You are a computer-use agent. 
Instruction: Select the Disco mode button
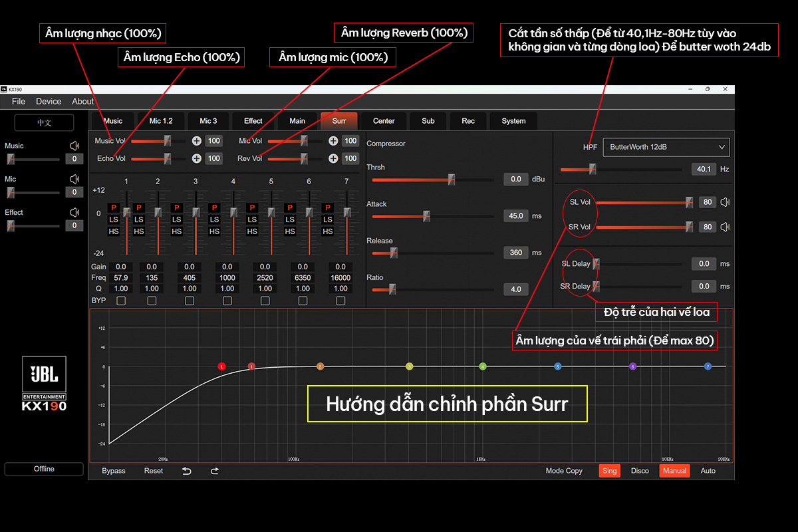coord(640,471)
